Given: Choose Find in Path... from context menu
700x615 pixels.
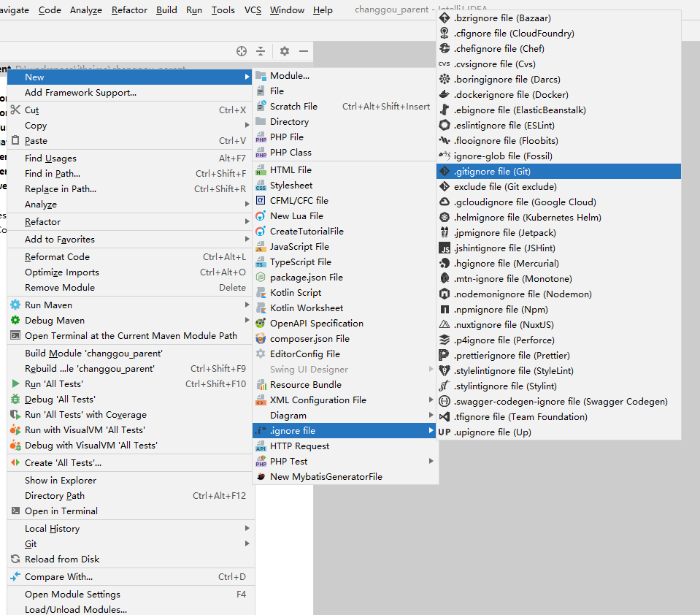Looking at the screenshot, I should [131, 173].
